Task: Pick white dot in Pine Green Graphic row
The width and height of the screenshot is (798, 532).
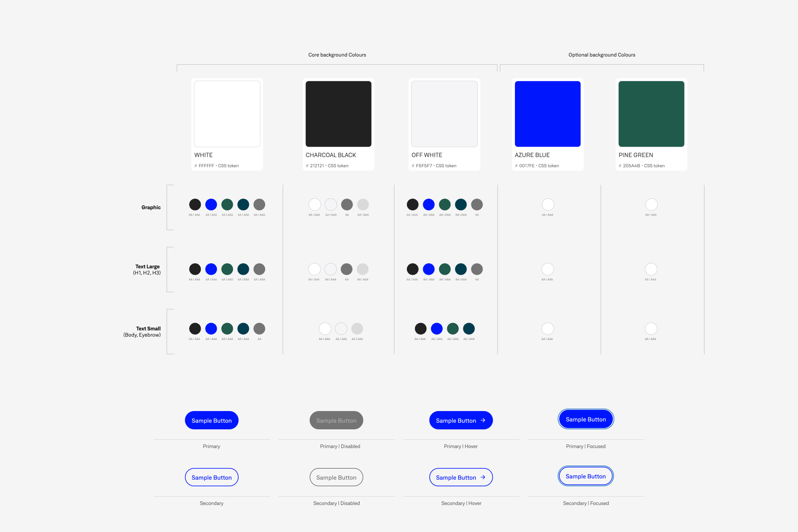Action: tap(651, 204)
